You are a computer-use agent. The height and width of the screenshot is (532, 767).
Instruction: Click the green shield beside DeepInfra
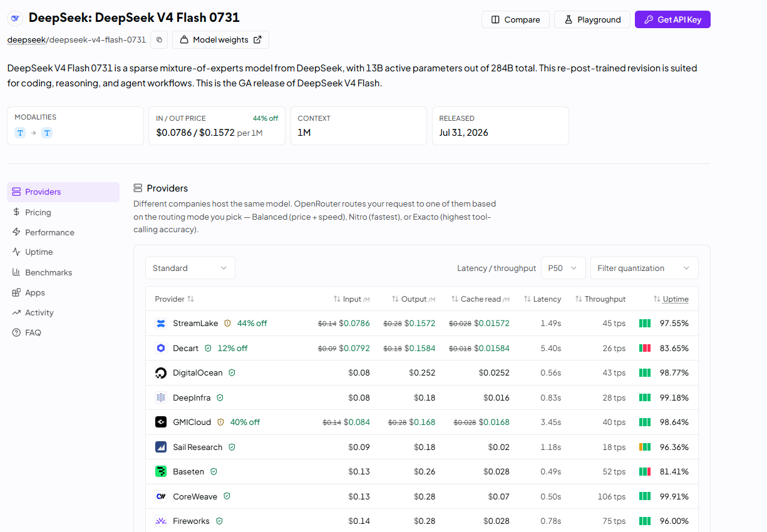(220, 397)
